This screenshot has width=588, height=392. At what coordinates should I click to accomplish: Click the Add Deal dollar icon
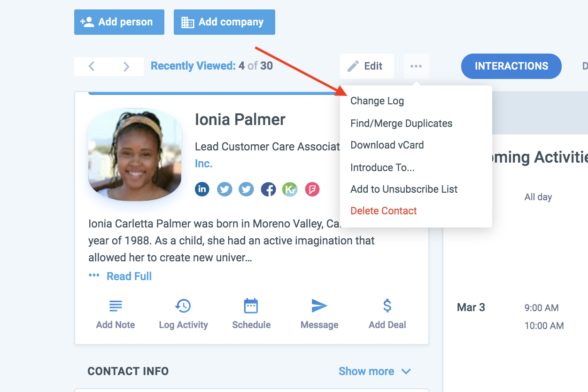pos(387,306)
